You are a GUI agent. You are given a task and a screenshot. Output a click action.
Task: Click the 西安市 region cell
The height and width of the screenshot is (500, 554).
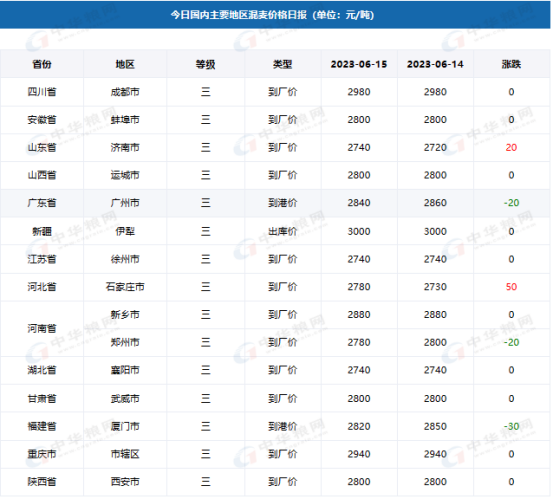coord(125,482)
